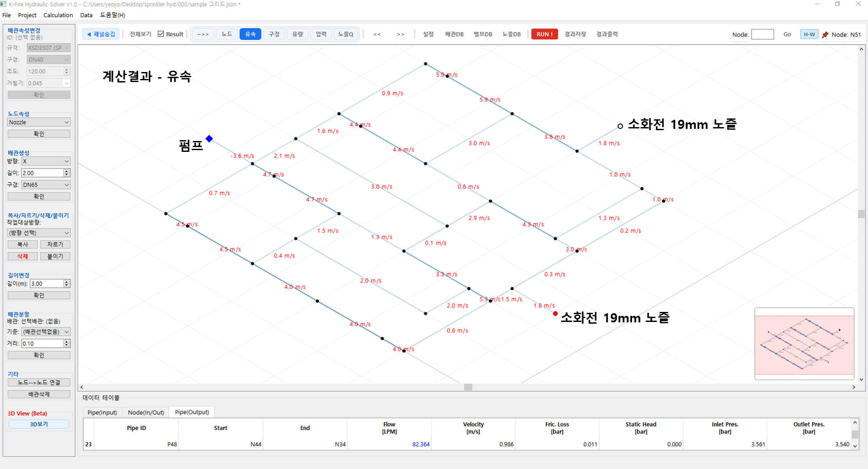Screen dimensions: 868x469
Task: Toggle the Result checkbox
Action: (161, 34)
